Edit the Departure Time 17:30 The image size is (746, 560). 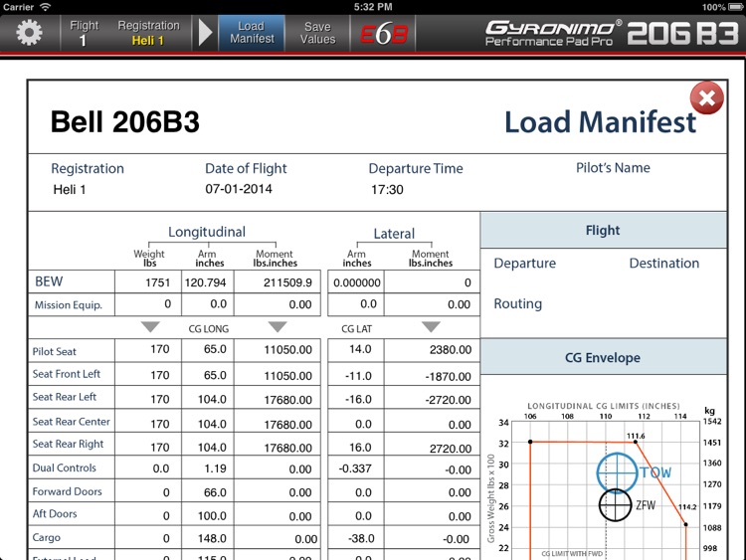click(x=387, y=190)
